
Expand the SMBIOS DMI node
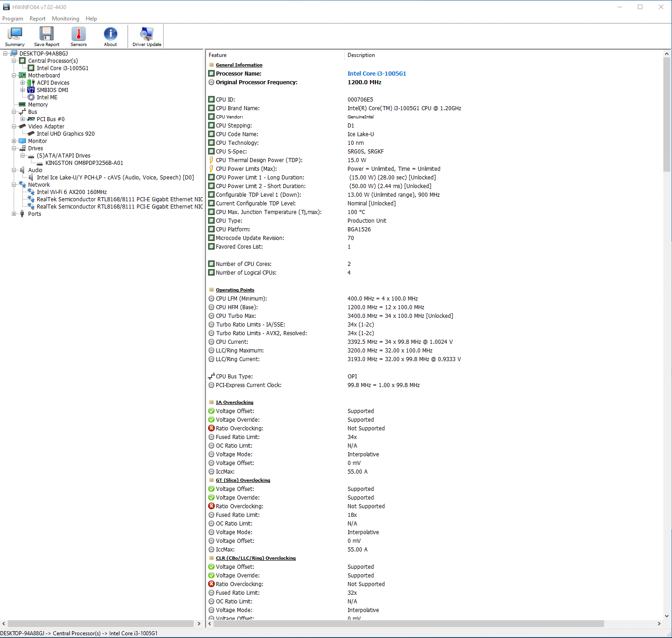pos(22,90)
